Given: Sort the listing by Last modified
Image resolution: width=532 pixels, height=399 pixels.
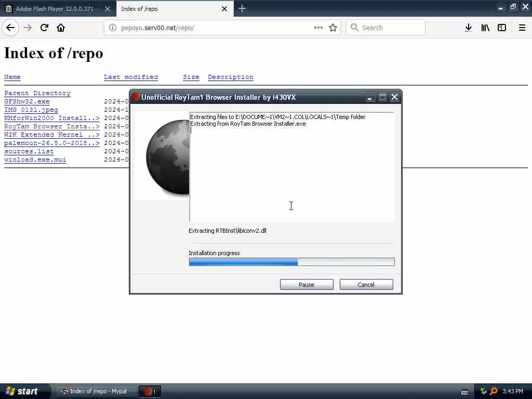Looking at the screenshot, I should click(x=130, y=77).
